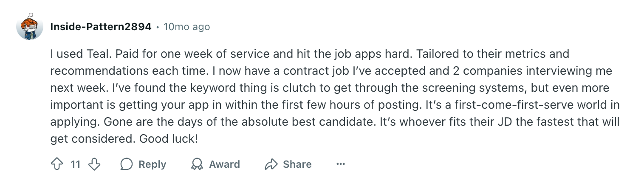Click the vote count of 11

[x=76, y=164]
